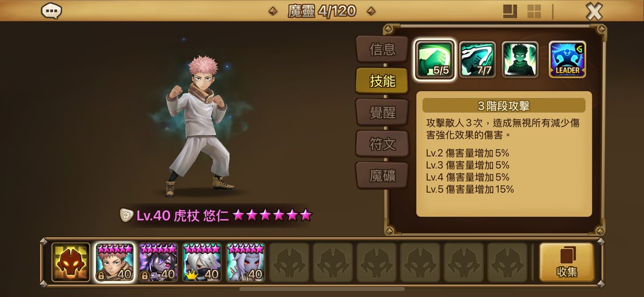The height and width of the screenshot is (297, 644).
Task: Switch to grid view layout icon
Action: (534, 11)
